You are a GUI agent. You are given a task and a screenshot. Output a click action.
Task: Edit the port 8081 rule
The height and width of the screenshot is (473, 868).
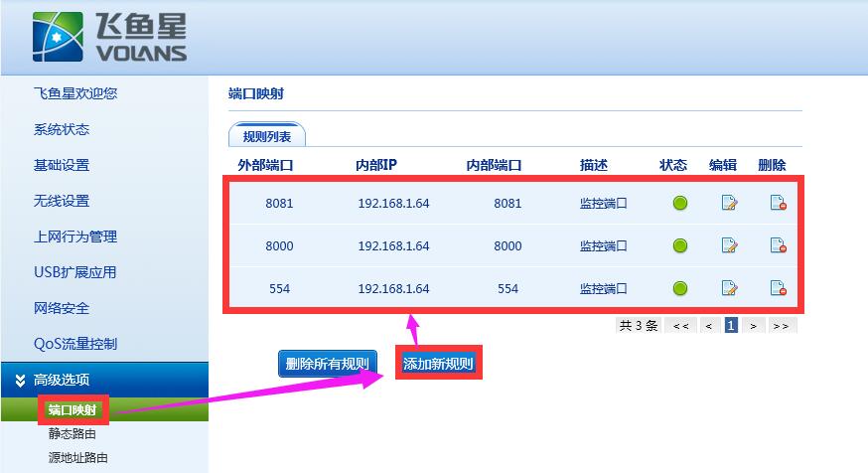click(x=730, y=203)
